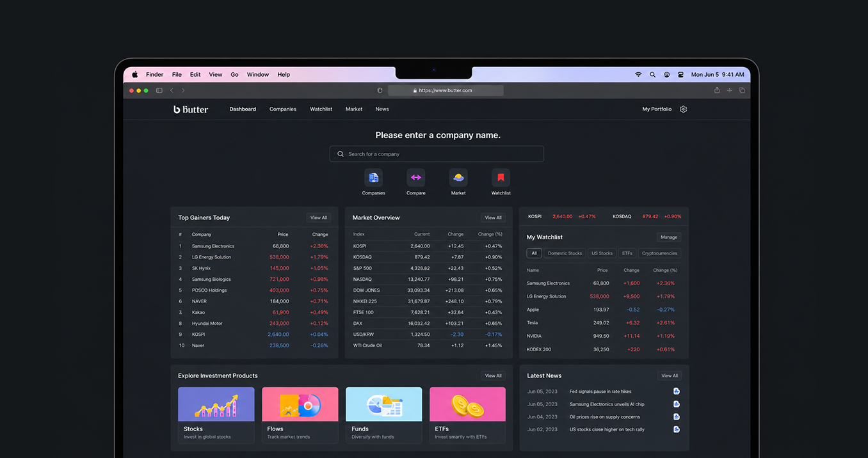Image resolution: width=868 pixels, height=458 pixels.
Task: Open Wi-Fi status in menu bar
Action: [x=638, y=75]
